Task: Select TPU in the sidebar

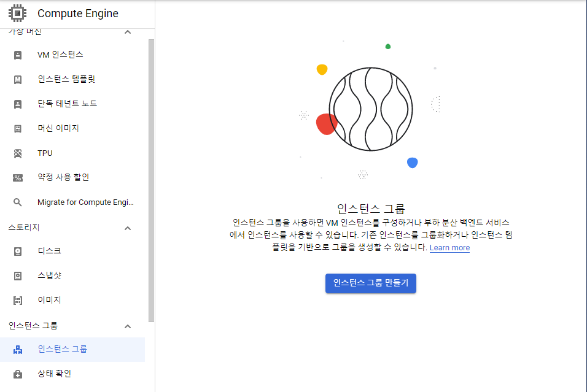Action: click(72, 153)
